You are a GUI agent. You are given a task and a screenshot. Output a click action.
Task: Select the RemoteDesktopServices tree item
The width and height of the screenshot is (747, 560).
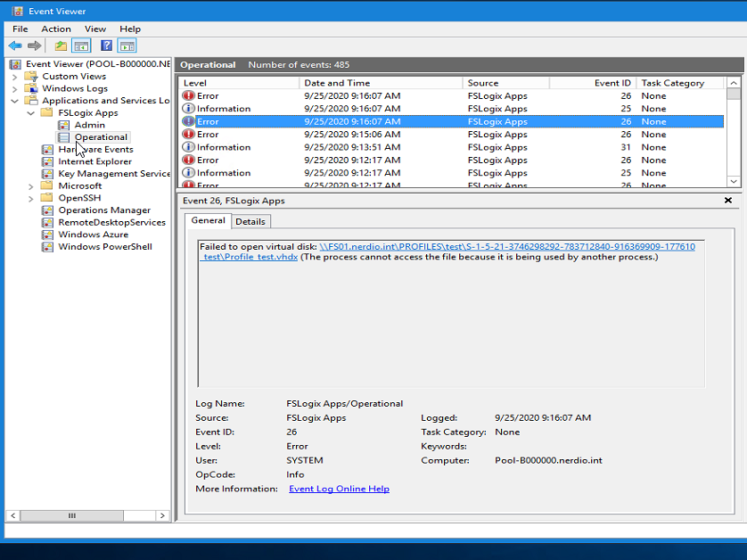pos(112,223)
